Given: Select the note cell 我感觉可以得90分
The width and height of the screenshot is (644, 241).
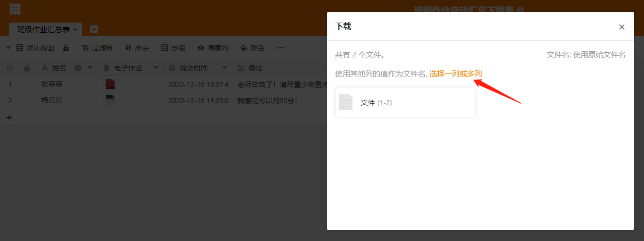Looking at the screenshot, I should click(x=280, y=100).
